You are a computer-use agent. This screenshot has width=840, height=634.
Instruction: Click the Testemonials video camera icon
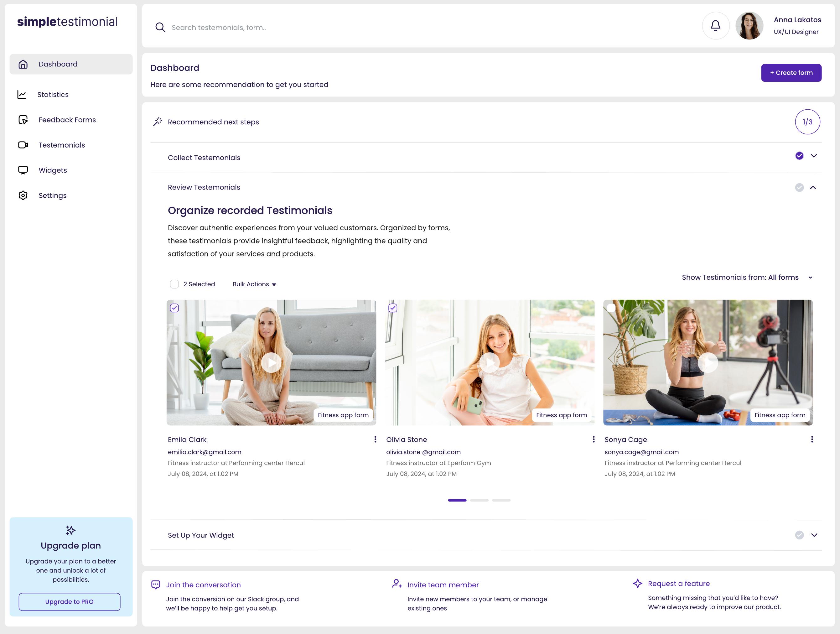pyautogui.click(x=23, y=145)
